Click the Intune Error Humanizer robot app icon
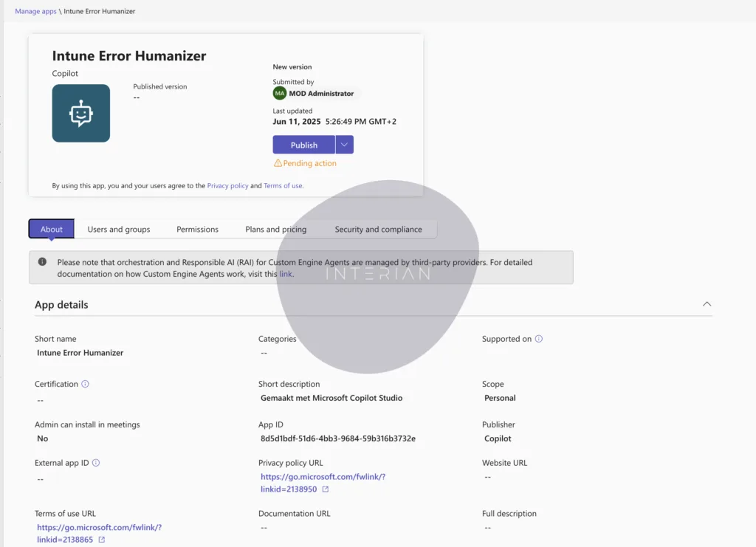This screenshot has height=547, width=756. coord(81,113)
